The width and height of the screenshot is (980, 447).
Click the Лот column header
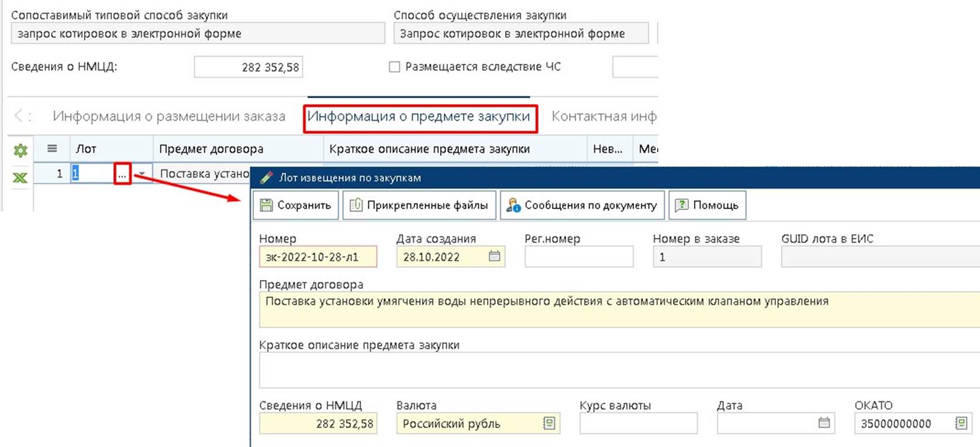[x=111, y=149]
